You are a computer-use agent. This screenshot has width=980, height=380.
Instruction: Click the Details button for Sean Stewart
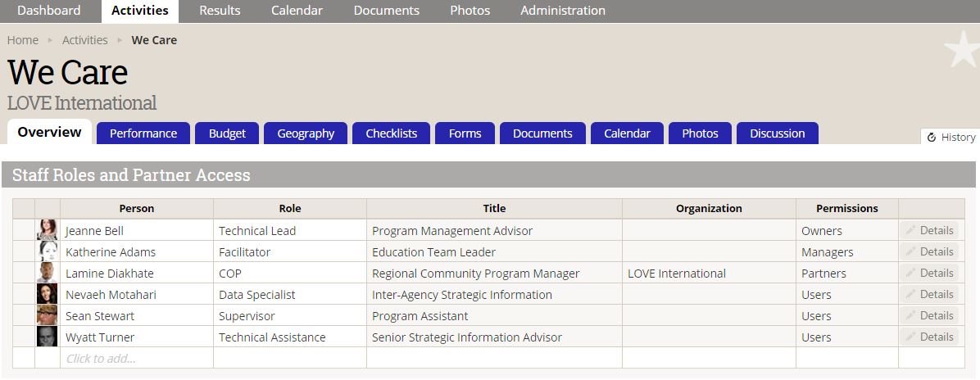click(929, 315)
